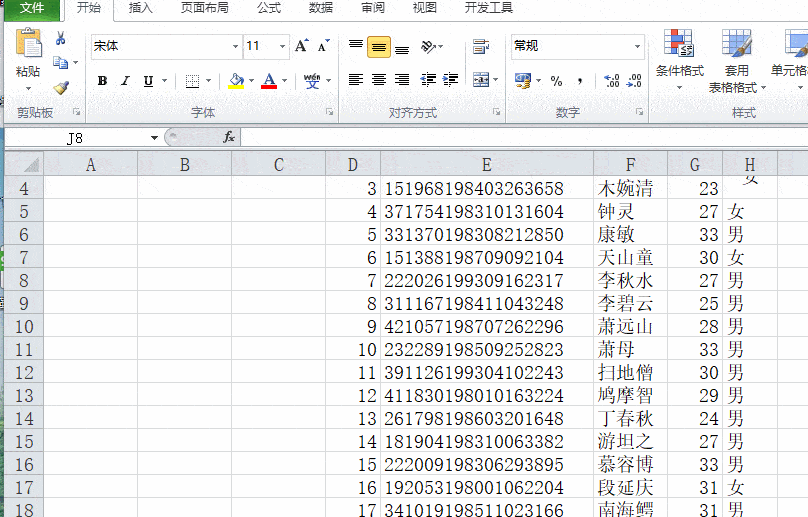Open the 字体 group dialog launcher
Viewport: 808px width, 517px height.
tap(330, 111)
